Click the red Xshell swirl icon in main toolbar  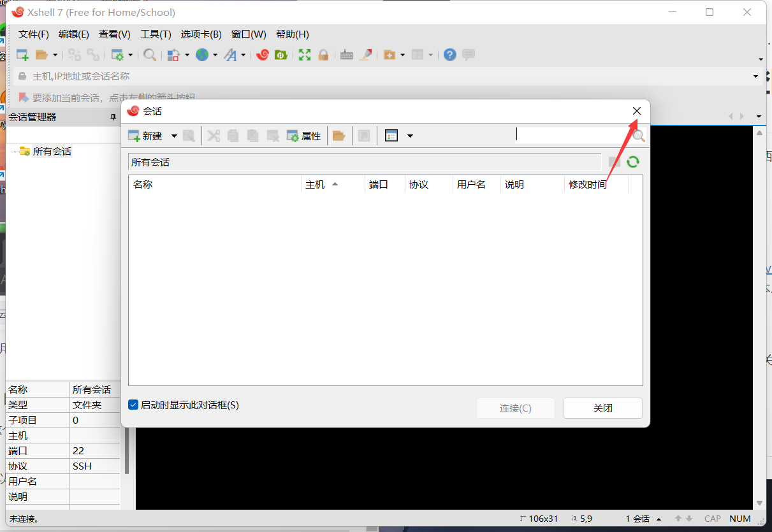click(262, 55)
